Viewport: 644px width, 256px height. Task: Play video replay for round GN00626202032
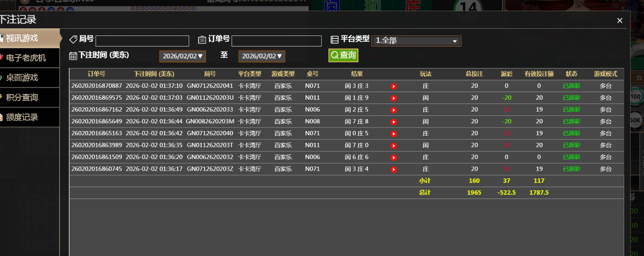(x=394, y=157)
